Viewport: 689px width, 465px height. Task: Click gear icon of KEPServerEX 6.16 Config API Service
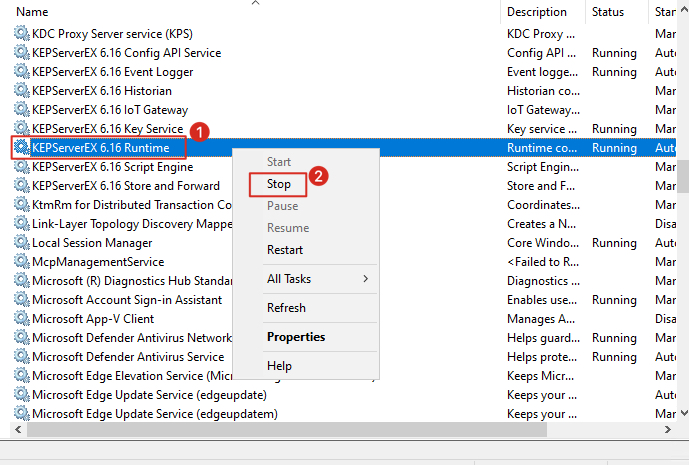22,52
